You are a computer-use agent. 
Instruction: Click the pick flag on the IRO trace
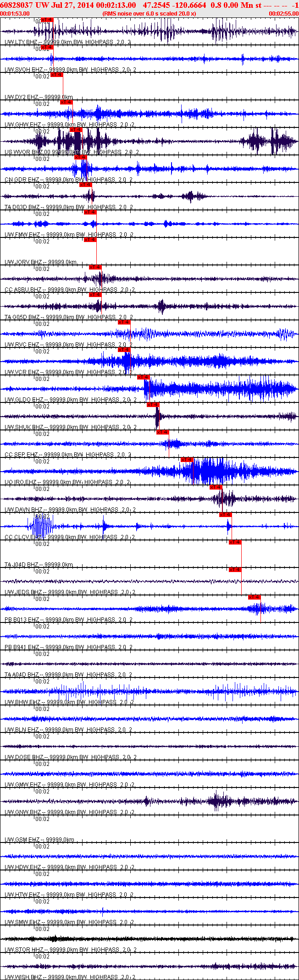coord(187,460)
